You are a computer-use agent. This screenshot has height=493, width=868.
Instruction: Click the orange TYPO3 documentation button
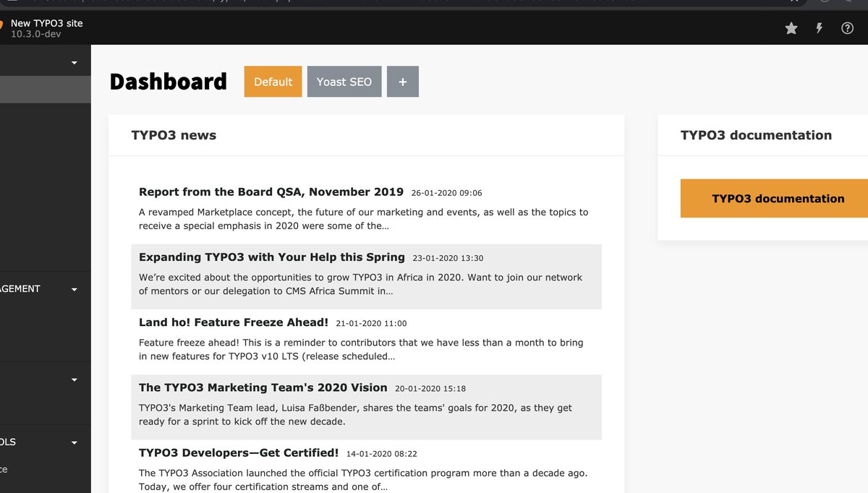[774, 198]
